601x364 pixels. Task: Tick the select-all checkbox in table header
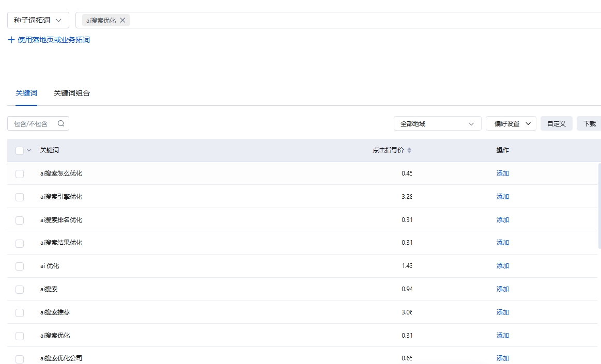coord(20,151)
